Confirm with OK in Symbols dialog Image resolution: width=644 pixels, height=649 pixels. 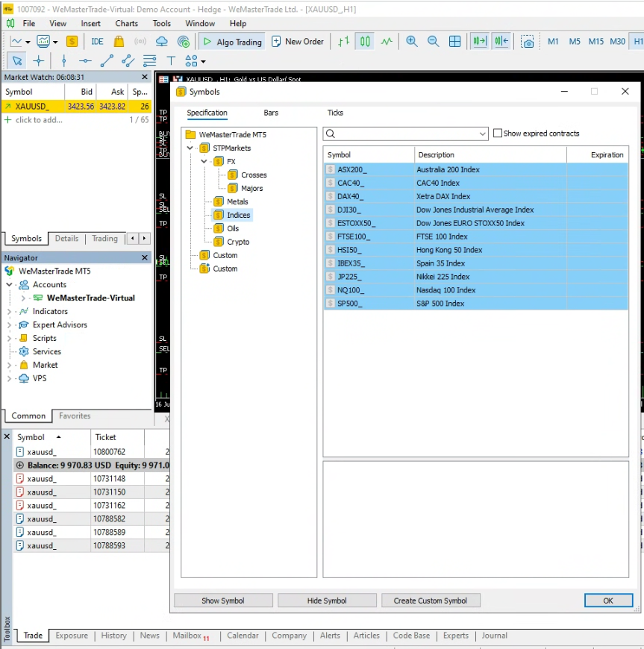pos(608,601)
